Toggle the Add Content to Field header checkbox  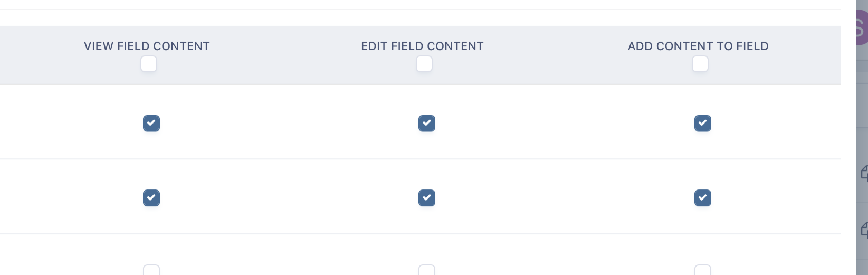pos(700,64)
